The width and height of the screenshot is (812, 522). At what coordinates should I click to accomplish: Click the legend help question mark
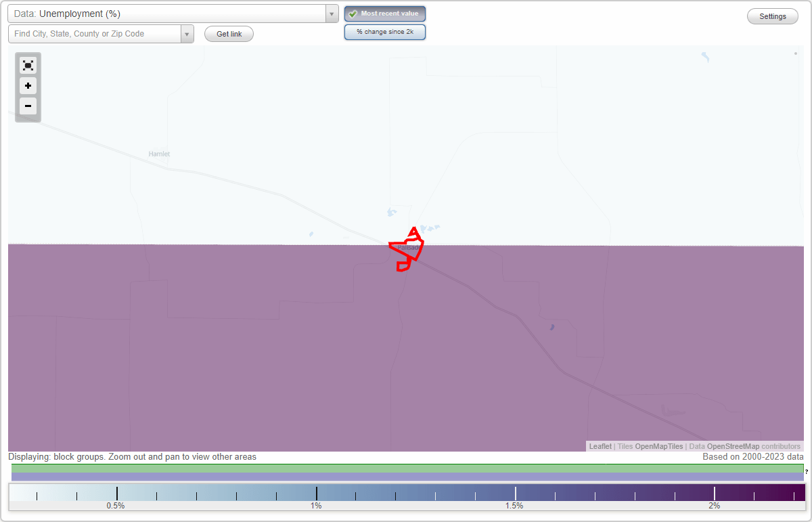pos(807,471)
